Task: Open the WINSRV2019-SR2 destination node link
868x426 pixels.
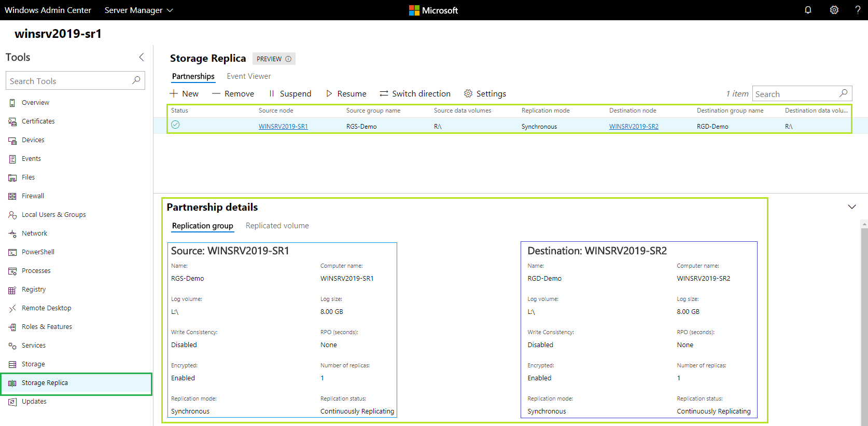Action: coord(634,127)
